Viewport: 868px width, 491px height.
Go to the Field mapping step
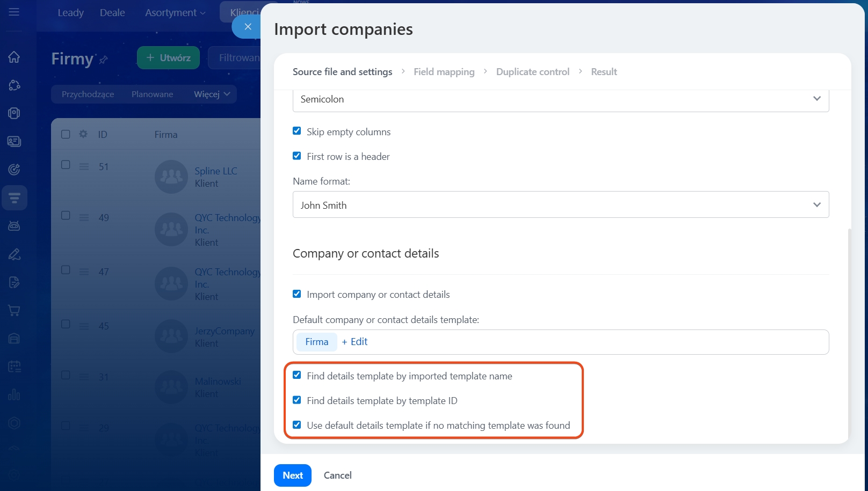point(444,72)
